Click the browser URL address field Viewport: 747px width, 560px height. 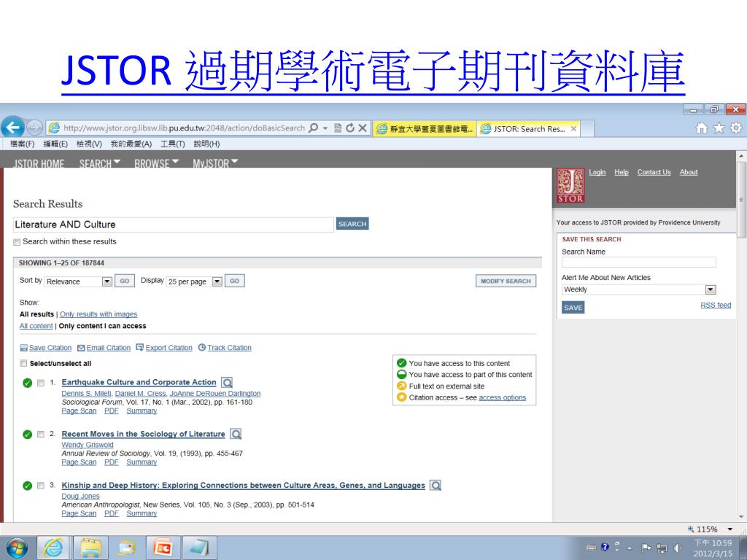pos(184,128)
